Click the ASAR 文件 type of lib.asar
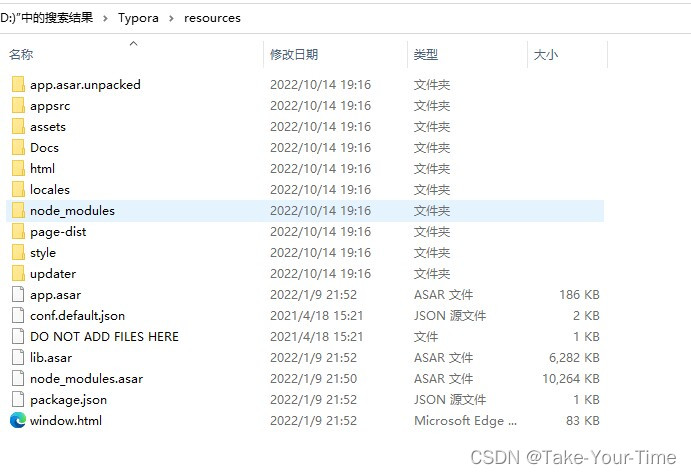 point(443,358)
